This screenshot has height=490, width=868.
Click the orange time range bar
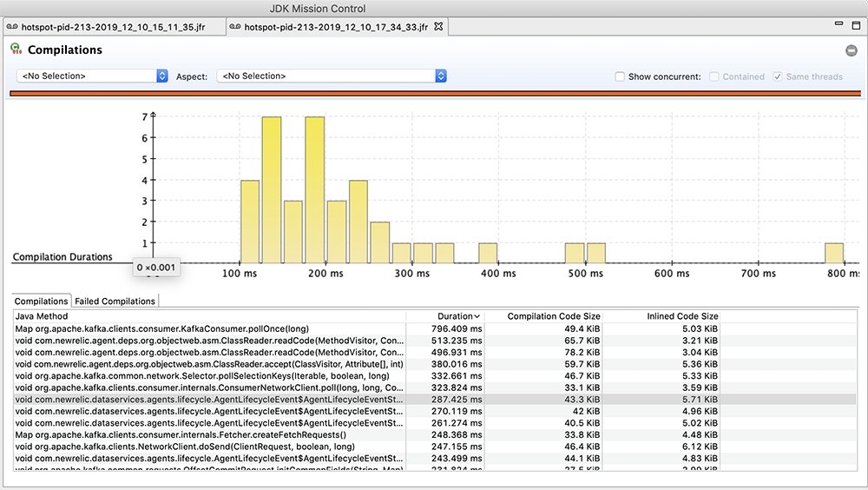[434, 93]
